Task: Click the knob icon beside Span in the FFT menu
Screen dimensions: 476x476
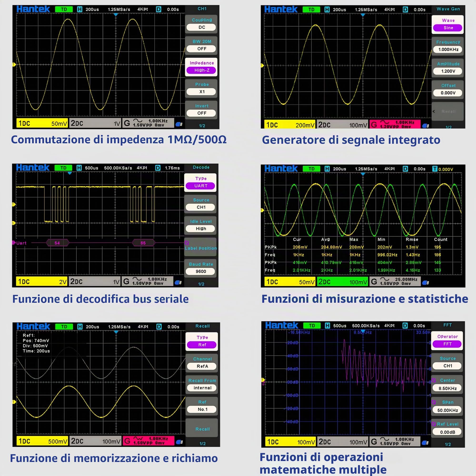Action: (434, 402)
